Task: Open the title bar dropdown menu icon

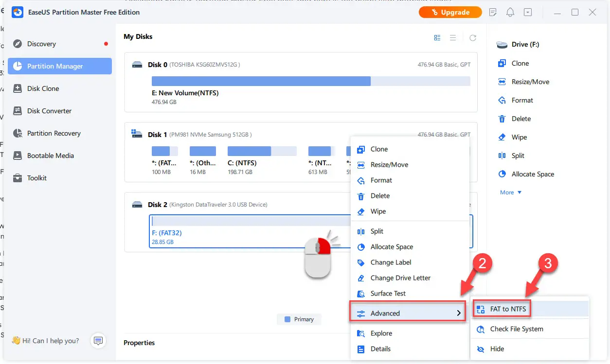Action: click(x=528, y=12)
